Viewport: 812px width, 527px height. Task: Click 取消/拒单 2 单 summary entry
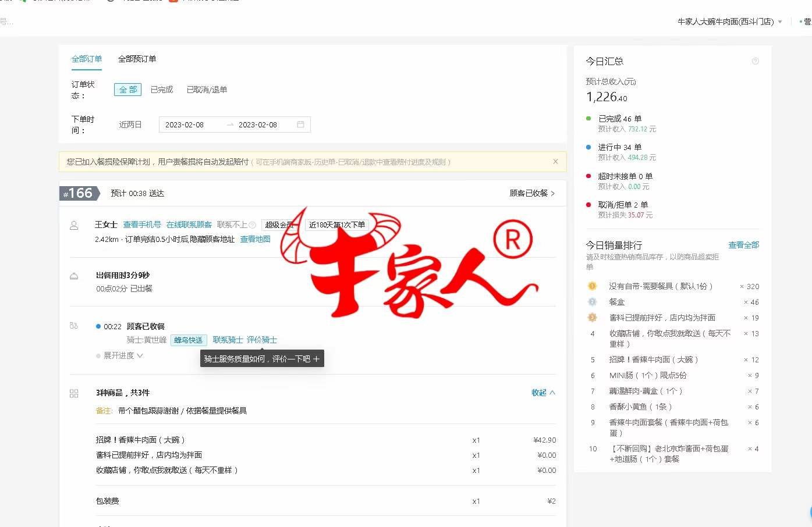(623, 205)
